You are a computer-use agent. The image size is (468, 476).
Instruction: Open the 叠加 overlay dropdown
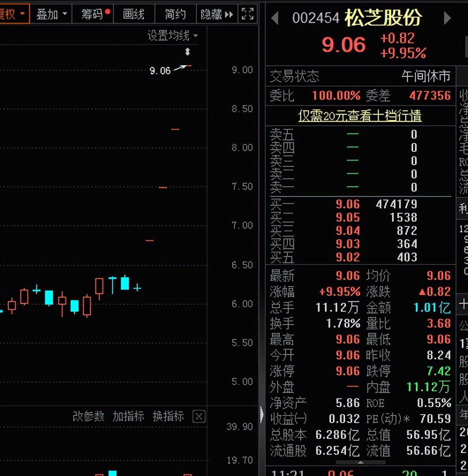pyautogui.click(x=51, y=14)
